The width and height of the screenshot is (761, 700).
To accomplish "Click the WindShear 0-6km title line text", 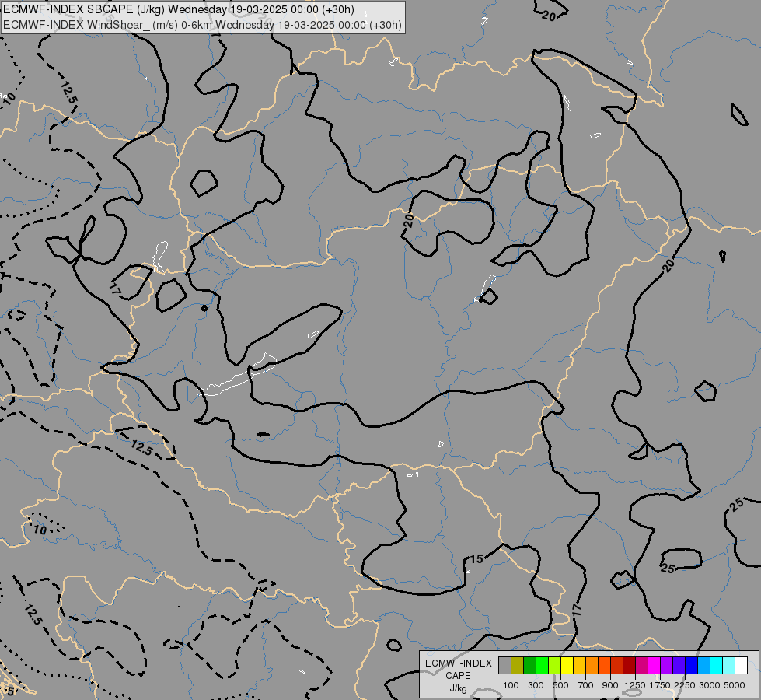I will (x=202, y=25).
